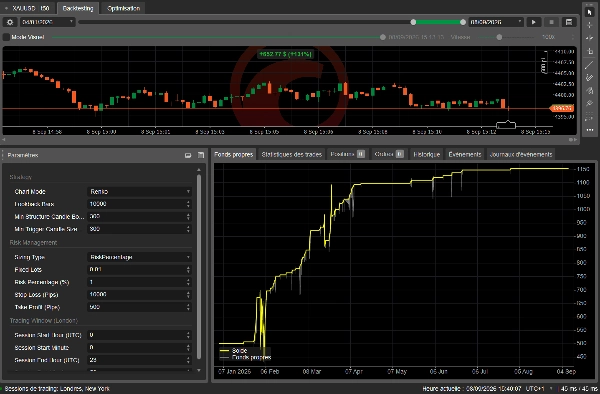The height and width of the screenshot is (394, 600).
Task: Open the Ordres tab
Action: 389,154
